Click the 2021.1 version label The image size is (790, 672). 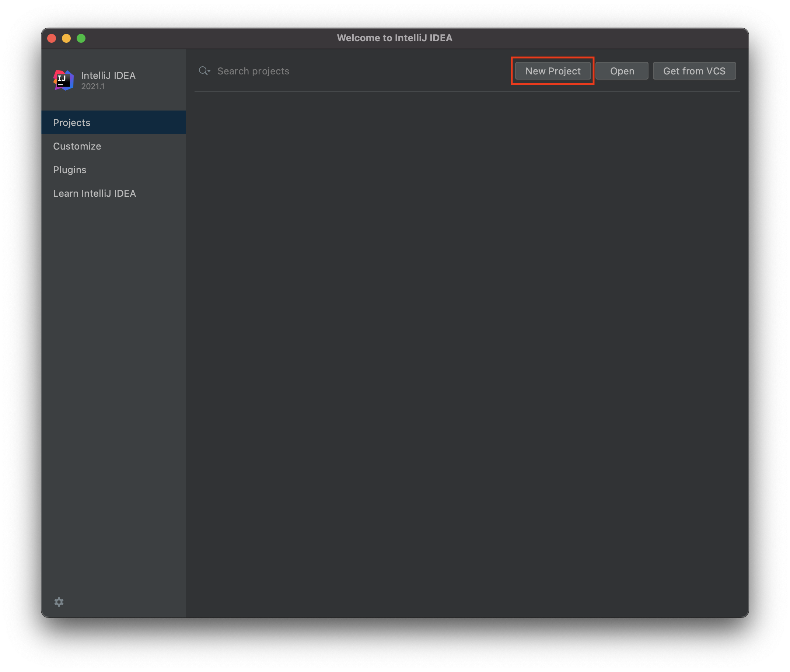coord(92,87)
